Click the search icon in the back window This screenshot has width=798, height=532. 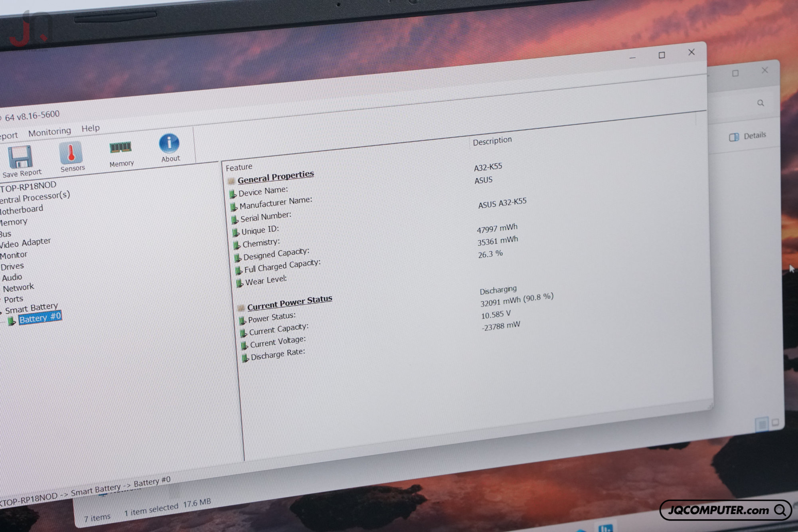pyautogui.click(x=760, y=103)
